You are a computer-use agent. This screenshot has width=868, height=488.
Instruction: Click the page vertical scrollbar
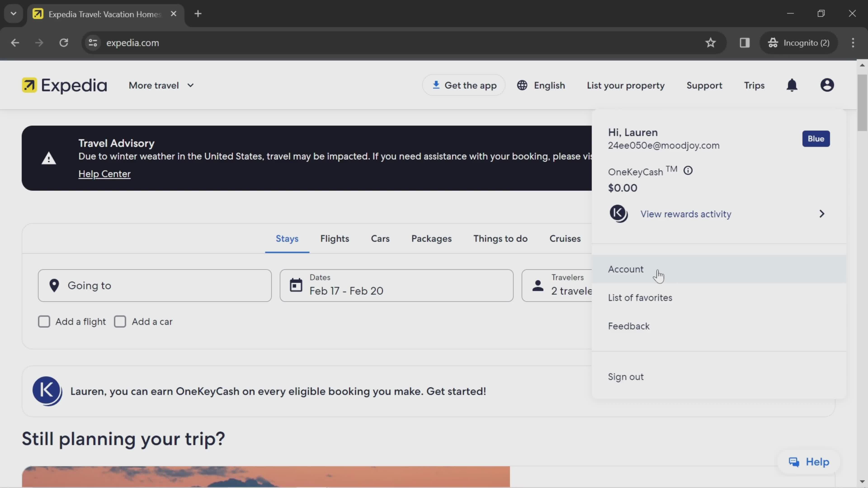coord(862,103)
